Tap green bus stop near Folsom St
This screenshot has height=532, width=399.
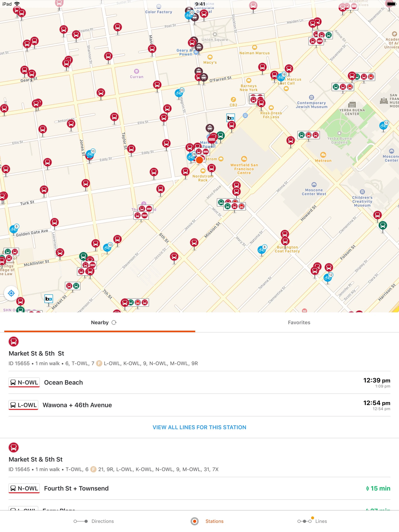[383, 225]
